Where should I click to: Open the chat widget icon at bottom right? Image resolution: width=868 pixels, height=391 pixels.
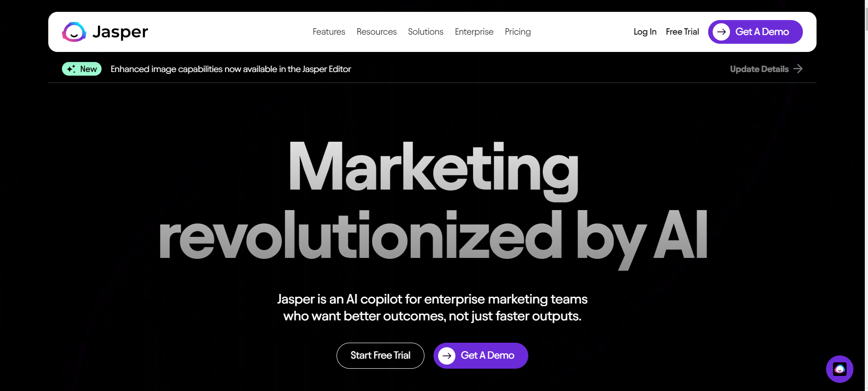839,369
